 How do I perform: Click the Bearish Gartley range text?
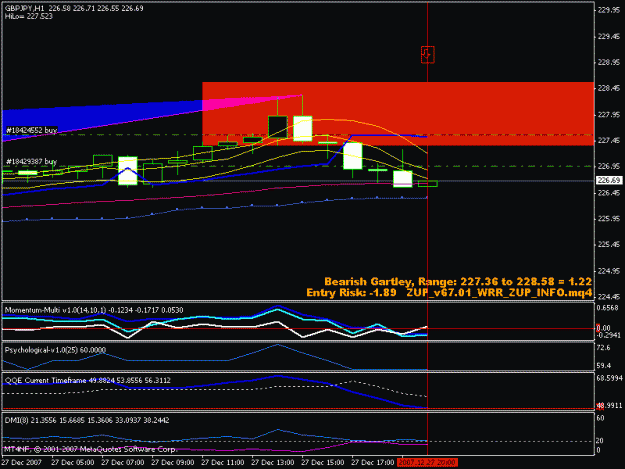(458, 282)
